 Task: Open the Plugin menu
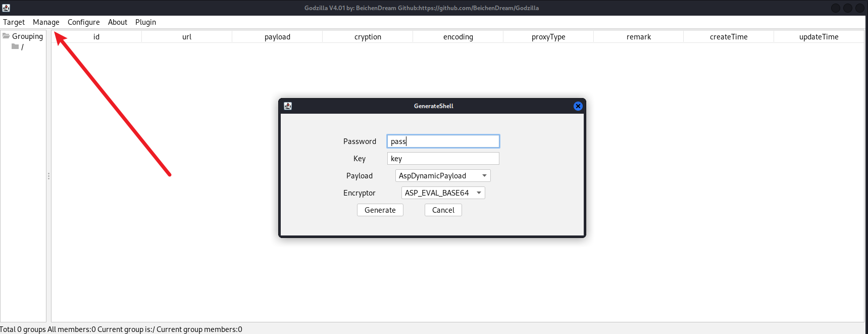click(x=145, y=22)
